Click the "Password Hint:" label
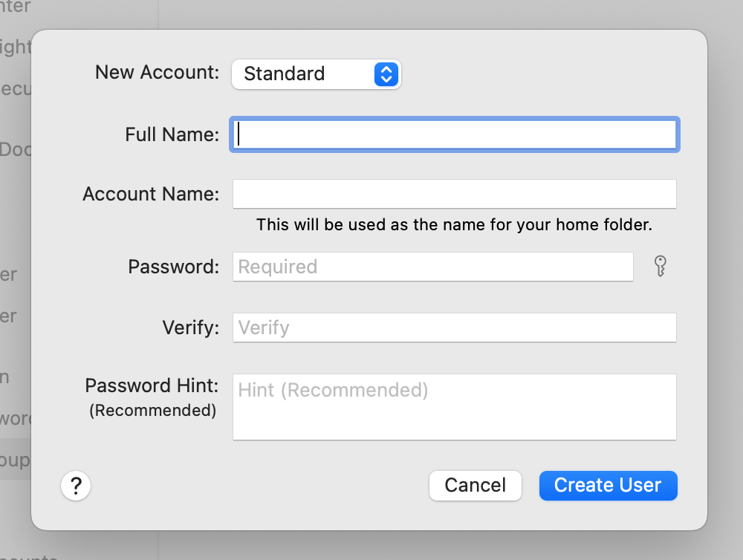Viewport: 743px width, 560px height. [152, 385]
